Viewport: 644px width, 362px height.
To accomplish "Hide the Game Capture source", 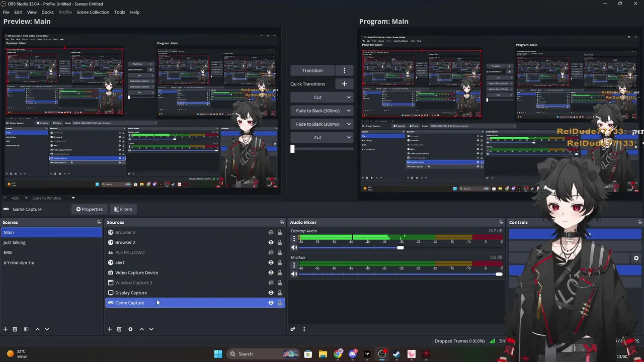I will tap(271, 303).
